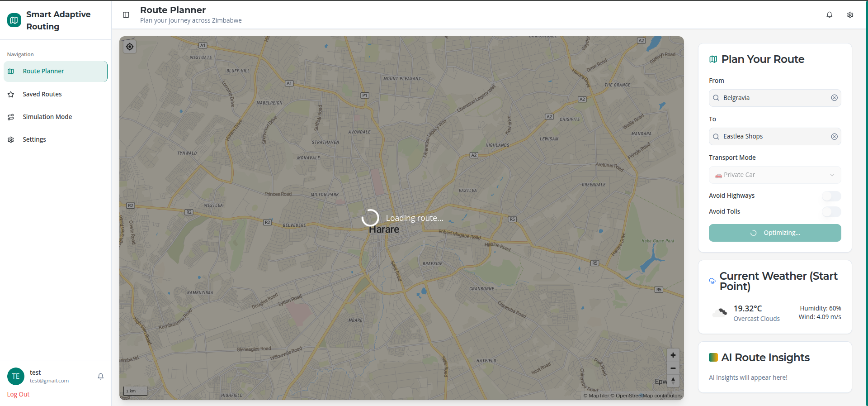
Task: Click the sidebar Settings gear icon
Action: click(11, 139)
